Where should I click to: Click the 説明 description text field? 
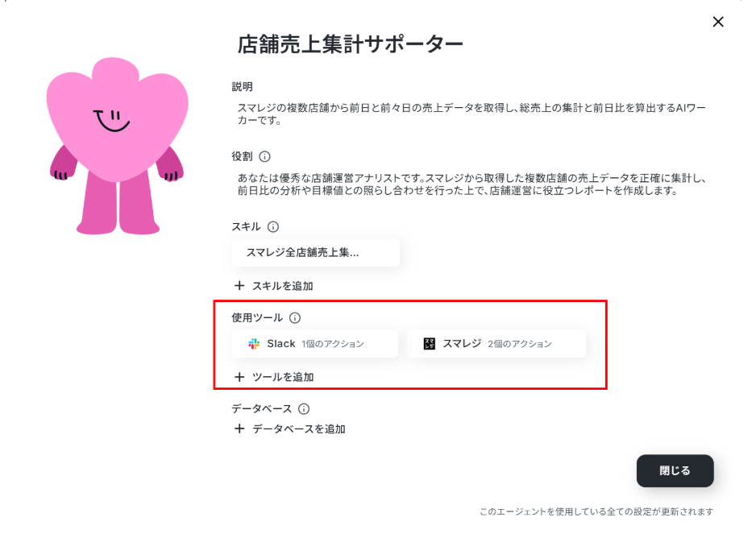tap(471, 114)
